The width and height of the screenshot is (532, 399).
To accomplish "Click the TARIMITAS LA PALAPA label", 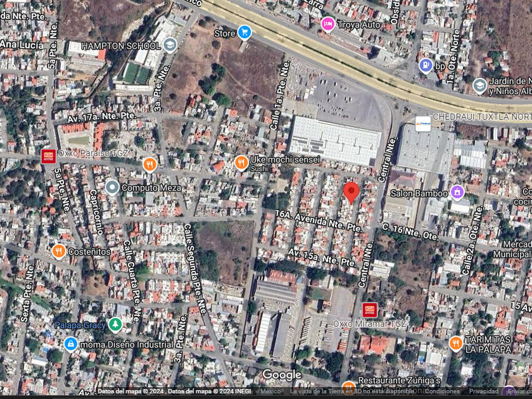I will click(x=488, y=345).
